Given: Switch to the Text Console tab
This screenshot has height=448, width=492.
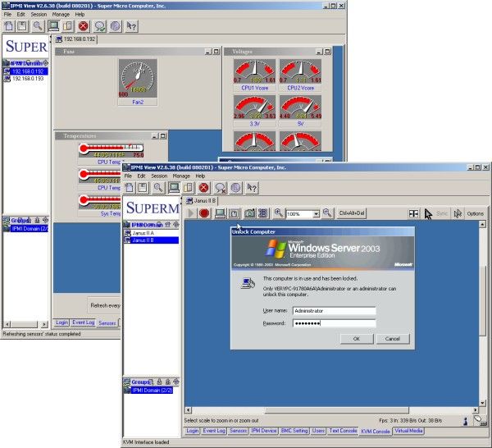Looking at the screenshot, I should 343,431.
